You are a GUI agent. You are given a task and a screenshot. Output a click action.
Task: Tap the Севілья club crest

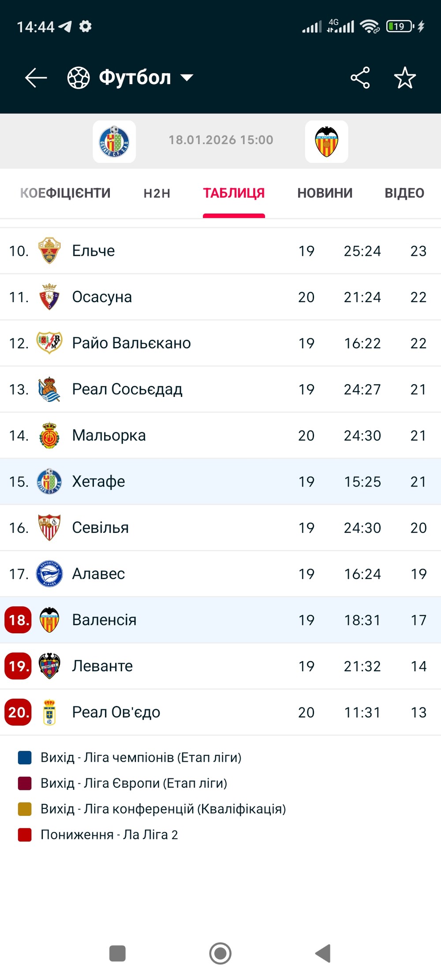click(49, 527)
